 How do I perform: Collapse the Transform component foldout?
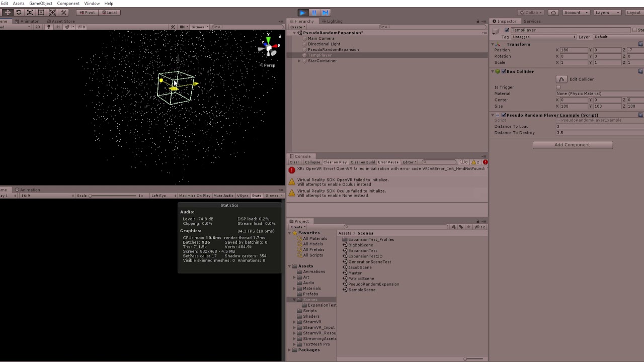(493, 44)
